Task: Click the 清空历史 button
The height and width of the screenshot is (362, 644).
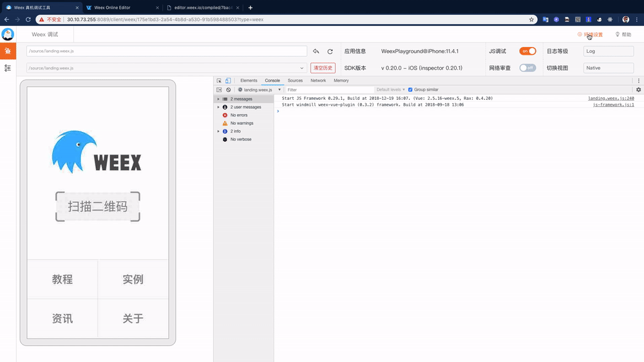Action: [323, 68]
